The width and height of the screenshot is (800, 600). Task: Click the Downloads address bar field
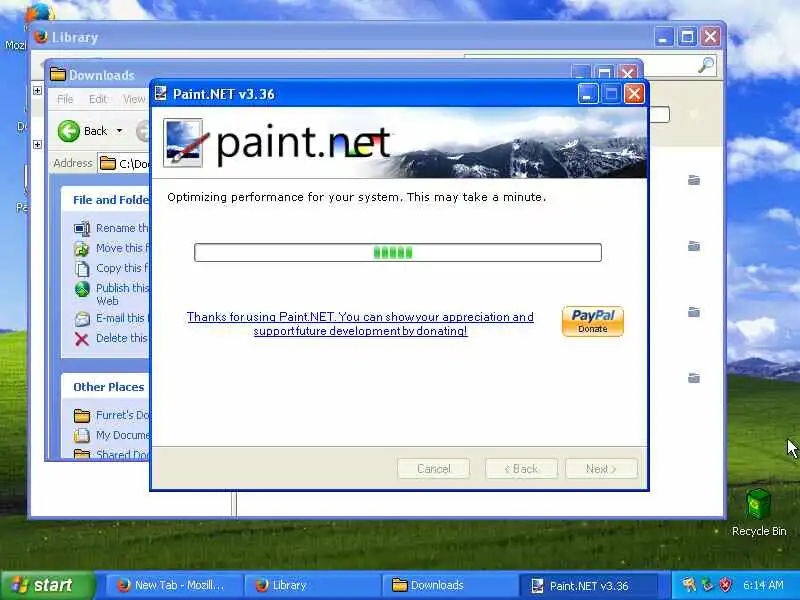[x=124, y=163]
